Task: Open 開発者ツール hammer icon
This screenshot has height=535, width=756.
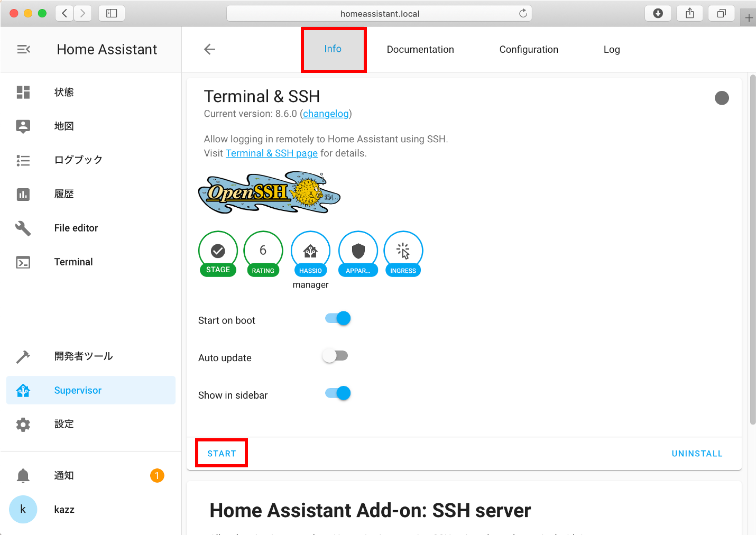Action: pyautogui.click(x=23, y=356)
